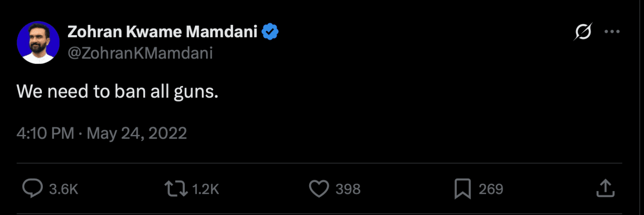Click the 398 likes count
The height and width of the screenshot is (215, 644).
click(x=348, y=189)
